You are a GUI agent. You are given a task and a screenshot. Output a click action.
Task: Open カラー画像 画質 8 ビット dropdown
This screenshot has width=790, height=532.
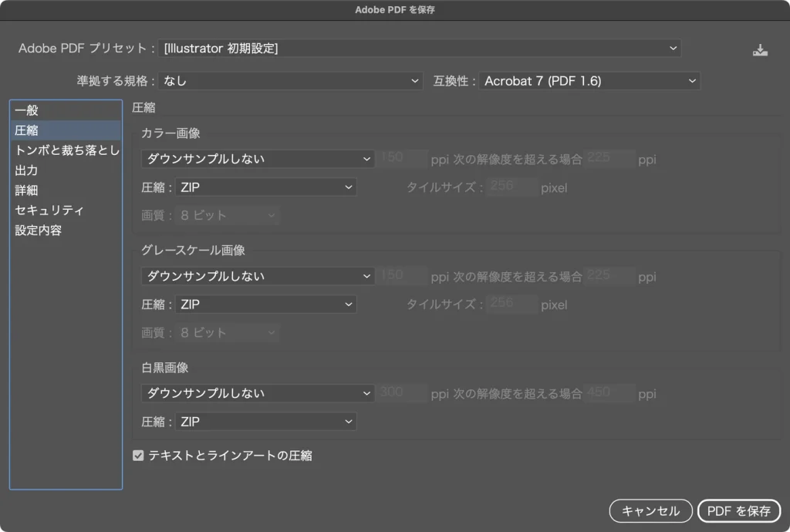[228, 215]
